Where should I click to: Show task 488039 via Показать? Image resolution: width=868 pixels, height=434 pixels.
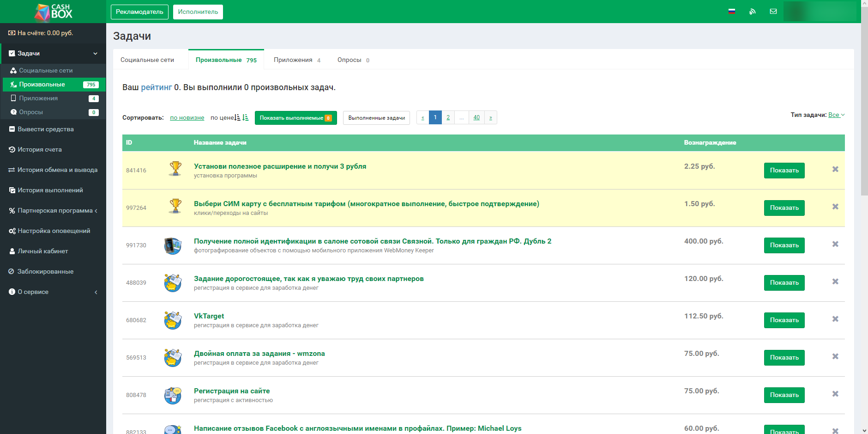pos(784,283)
